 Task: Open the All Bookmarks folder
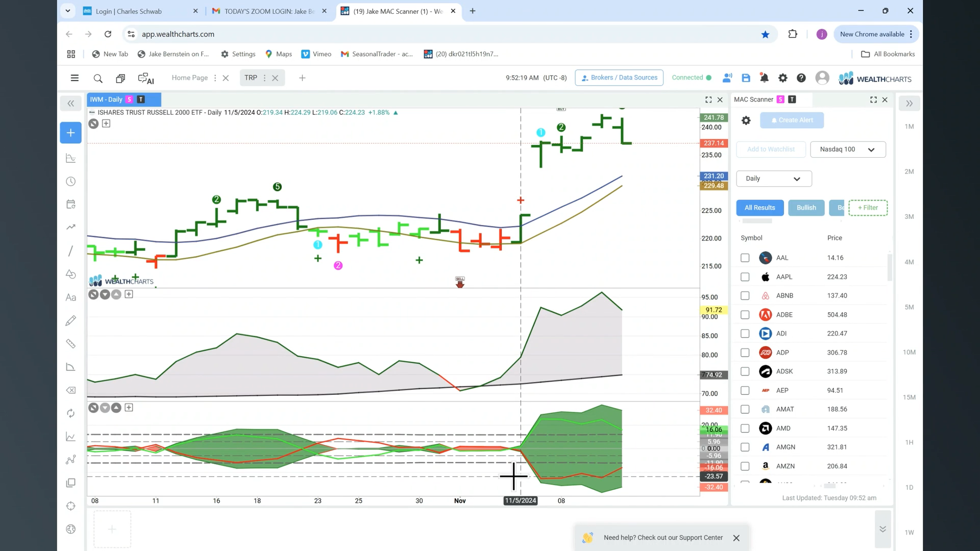tap(888, 54)
